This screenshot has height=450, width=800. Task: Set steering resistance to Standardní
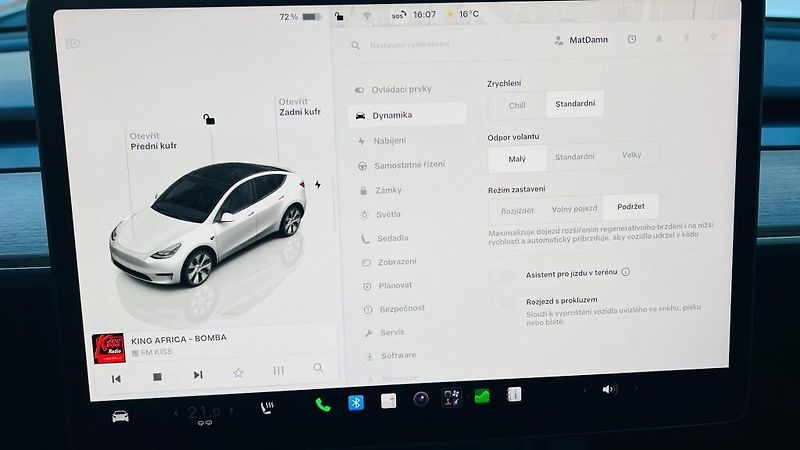click(x=574, y=157)
